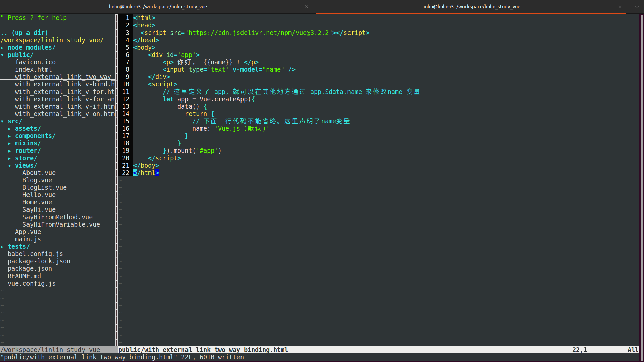
Task: Switch to the second terminal tab
Action: [471, 7]
